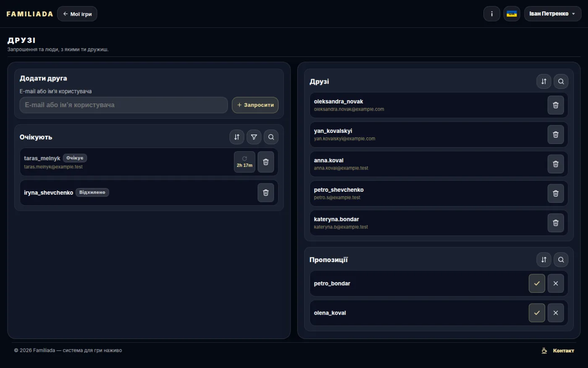588x368 pixels.
Task: Delete the taras_melnyk pending invitation
Action: (266, 162)
